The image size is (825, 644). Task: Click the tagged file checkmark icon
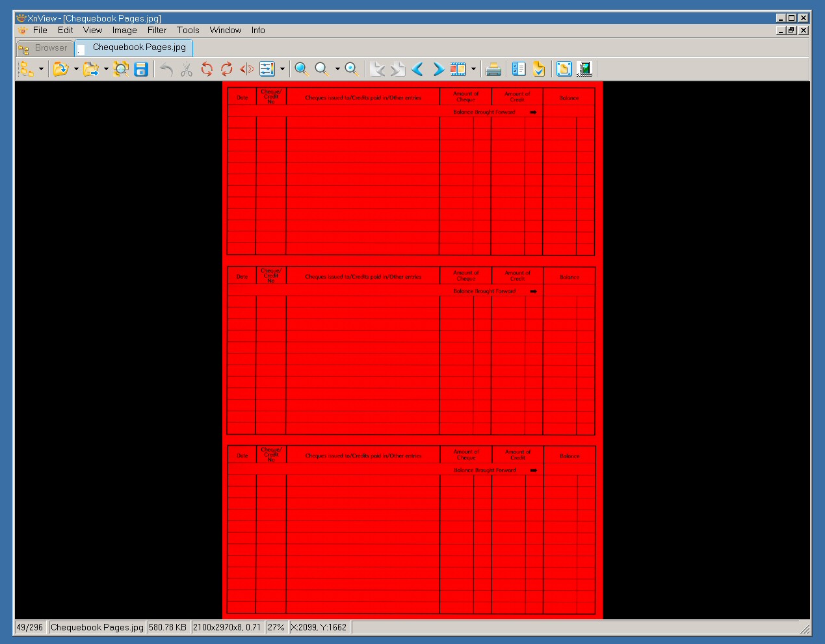(x=539, y=69)
